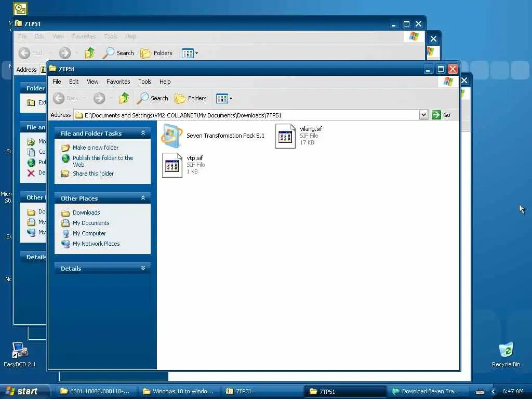Screen dimensions: 532x399
Task: Click Publish this folder to the Web
Action: (x=103, y=161)
